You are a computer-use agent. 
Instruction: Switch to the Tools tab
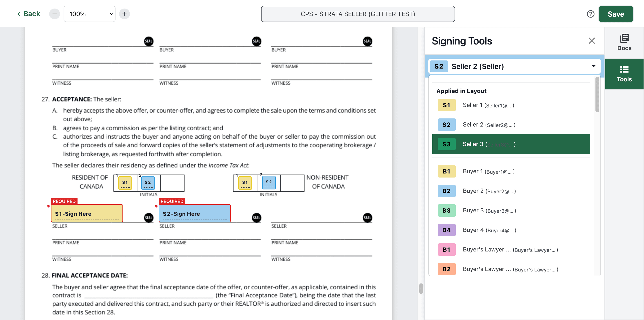[x=624, y=74]
